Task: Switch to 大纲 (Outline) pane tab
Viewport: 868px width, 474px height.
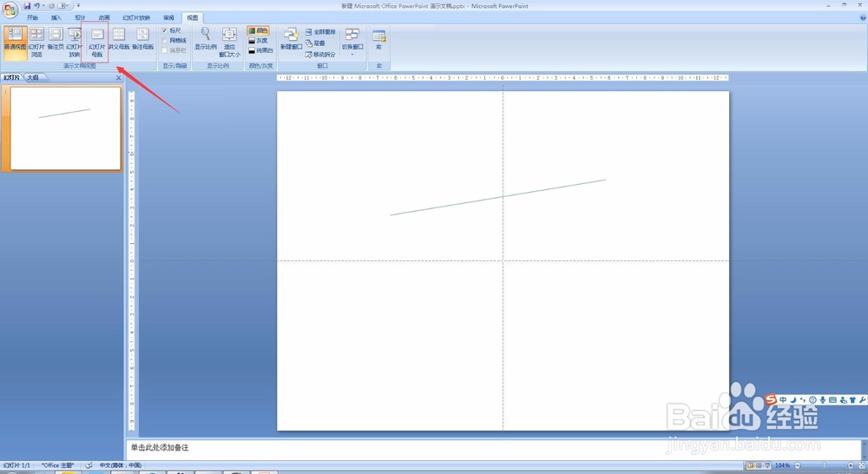Action: tap(35, 77)
